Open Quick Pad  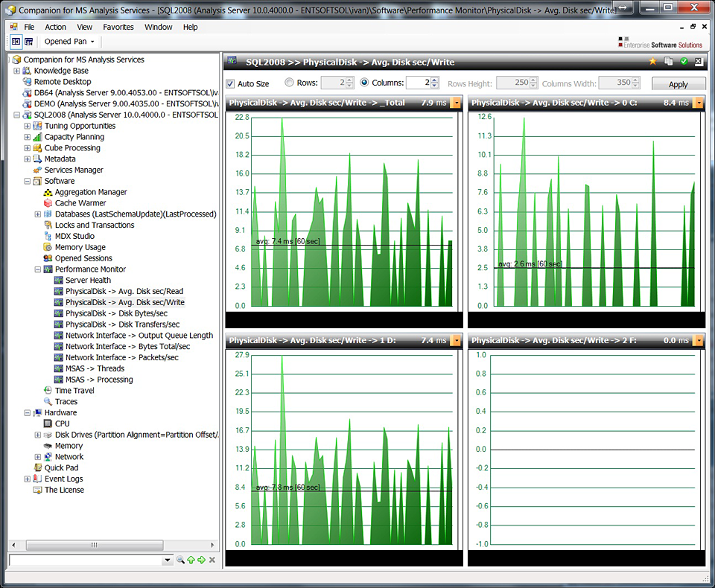[x=61, y=467]
